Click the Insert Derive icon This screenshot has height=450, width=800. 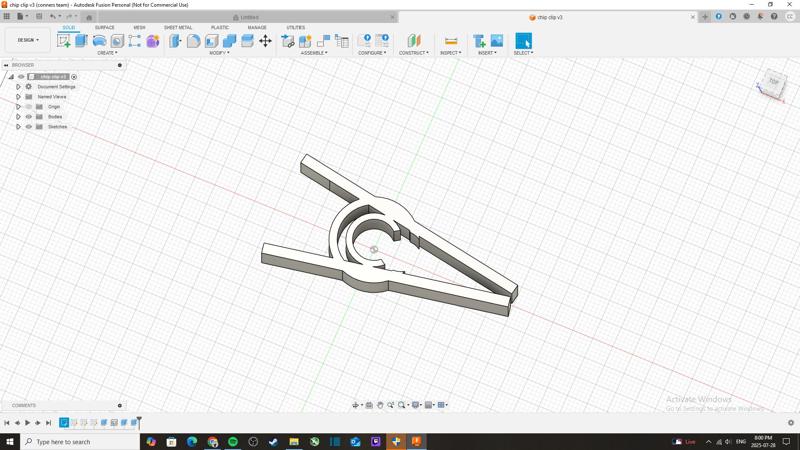tap(479, 41)
